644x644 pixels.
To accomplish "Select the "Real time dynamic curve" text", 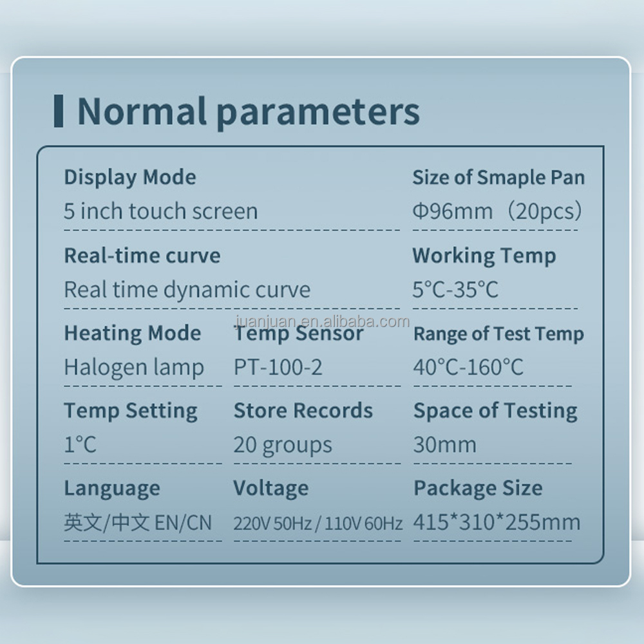I will pyautogui.click(x=187, y=290).
